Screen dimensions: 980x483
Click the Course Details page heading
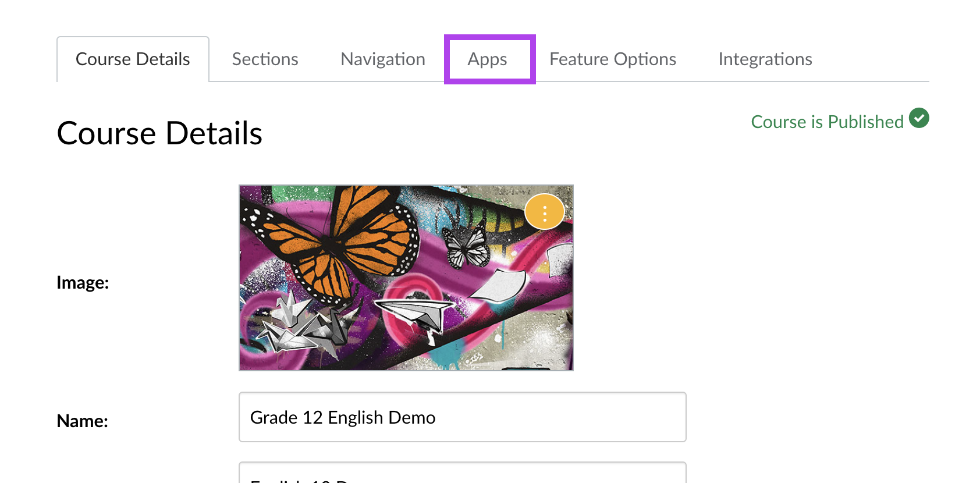159,133
